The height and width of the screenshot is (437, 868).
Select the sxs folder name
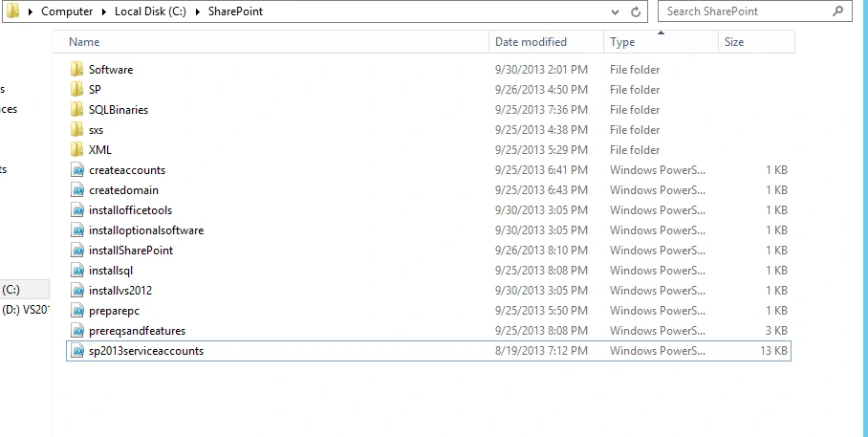pyautogui.click(x=96, y=130)
